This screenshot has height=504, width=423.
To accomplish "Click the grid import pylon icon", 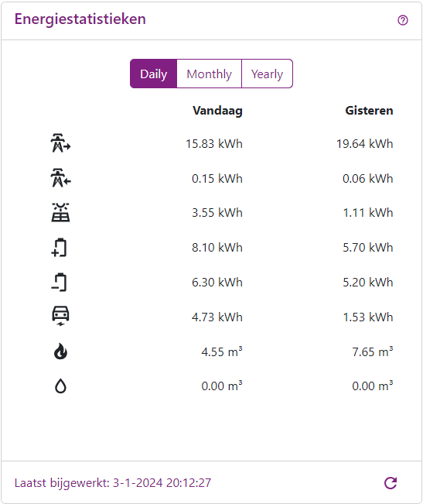I will pyautogui.click(x=60, y=143).
